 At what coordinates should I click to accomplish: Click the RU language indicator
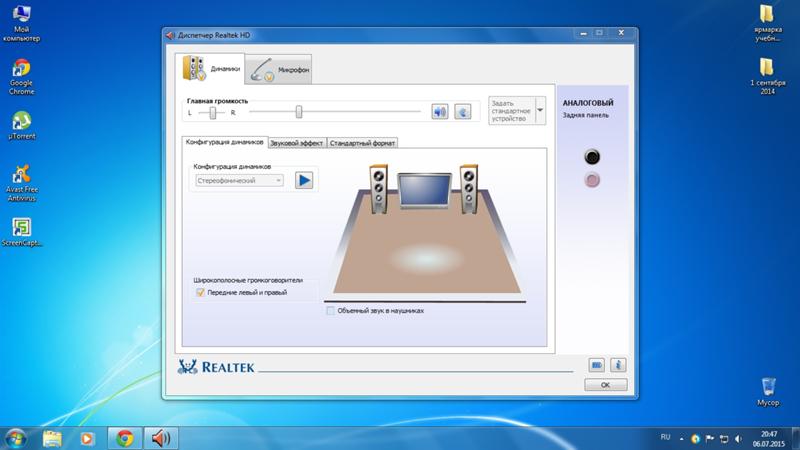click(665, 437)
